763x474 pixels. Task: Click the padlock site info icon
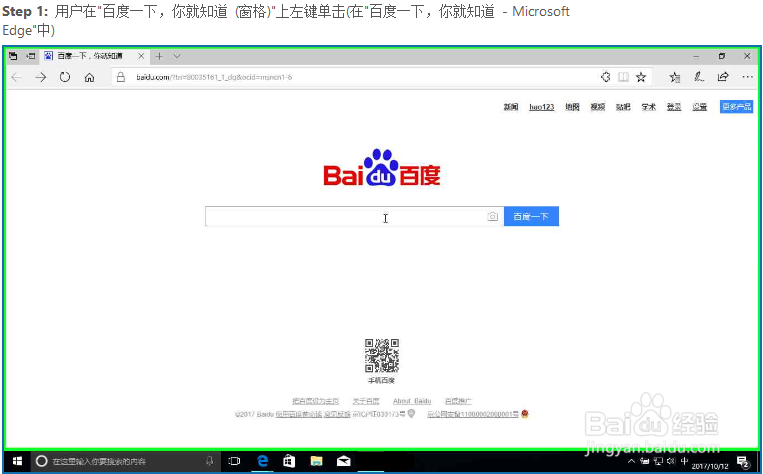121,77
